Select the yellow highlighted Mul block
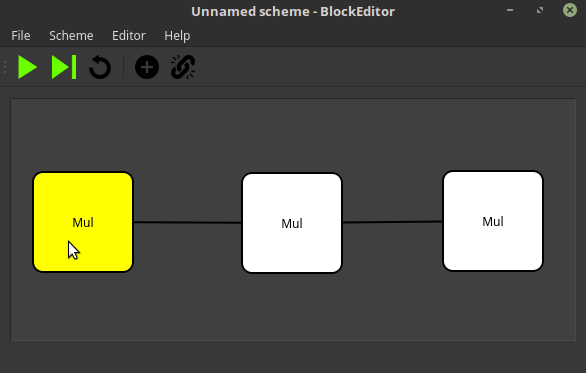586x373 pixels. pos(83,222)
